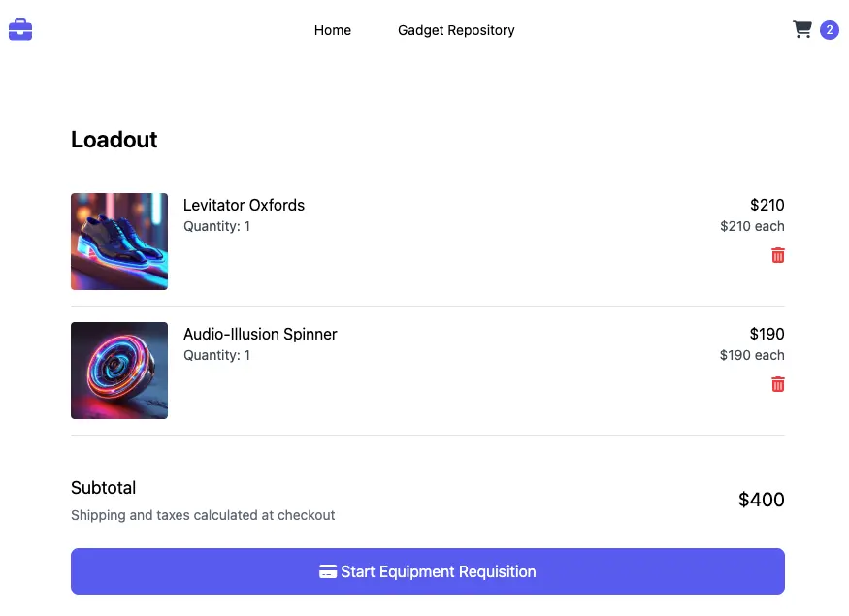The image size is (849, 616).
Task: View the Audio-Illusion Spinner thumbnail image
Action: 119,371
